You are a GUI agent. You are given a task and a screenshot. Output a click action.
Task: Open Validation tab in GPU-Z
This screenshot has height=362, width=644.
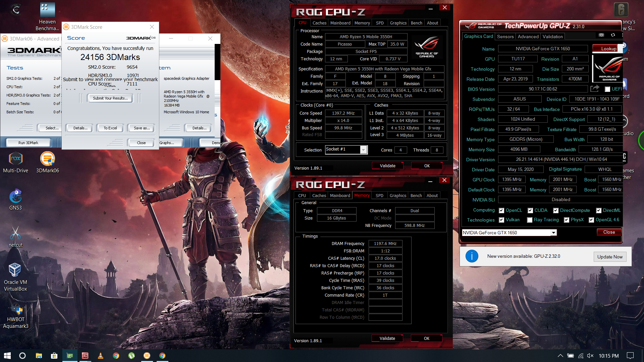point(552,37)
